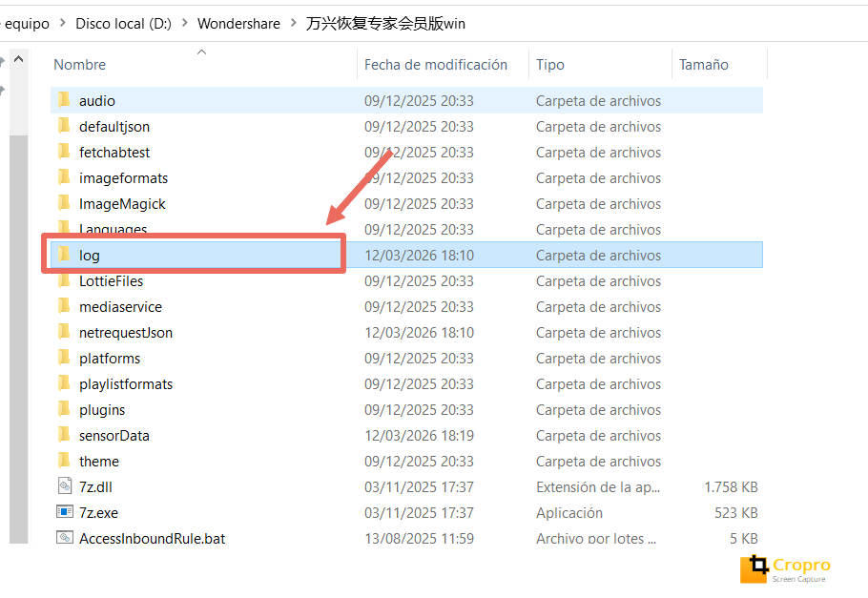Click the AccessInboundRule.bat date 13/08/2025 11:59
The width and height of the screenshot is (868, 598).
pos(419,538)
